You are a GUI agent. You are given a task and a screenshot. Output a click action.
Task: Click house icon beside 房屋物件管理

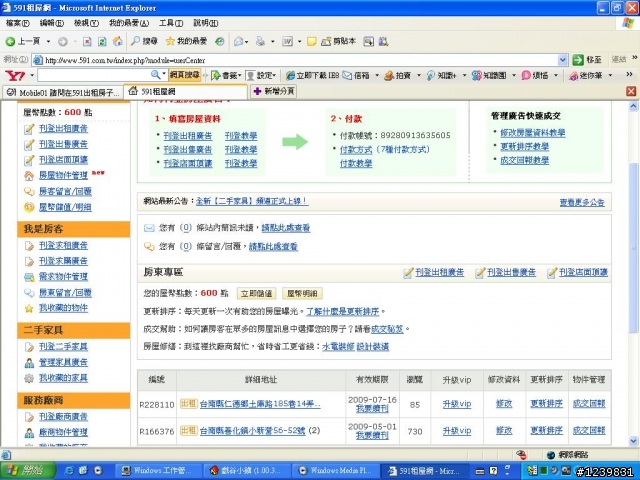(x=29, y=176)
